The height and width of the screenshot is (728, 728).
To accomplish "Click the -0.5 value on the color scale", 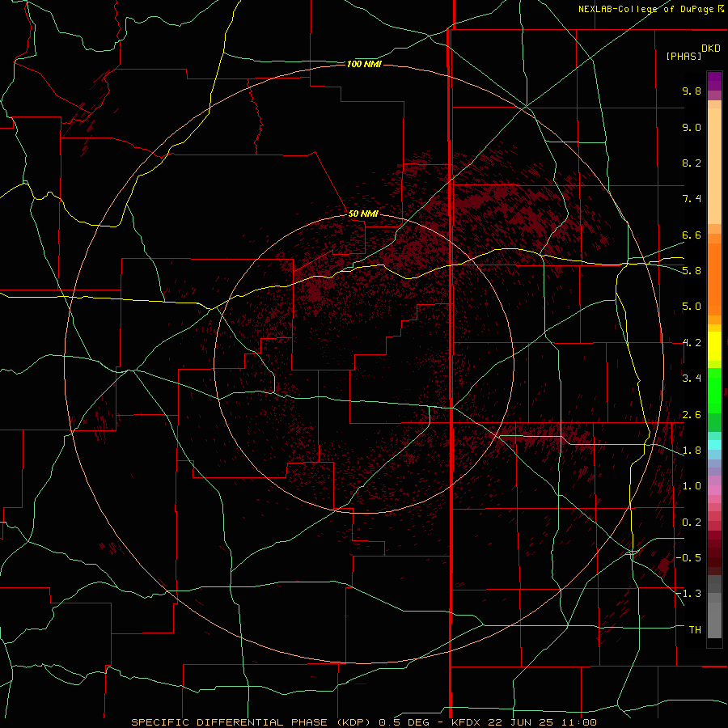I will (688, 558).
